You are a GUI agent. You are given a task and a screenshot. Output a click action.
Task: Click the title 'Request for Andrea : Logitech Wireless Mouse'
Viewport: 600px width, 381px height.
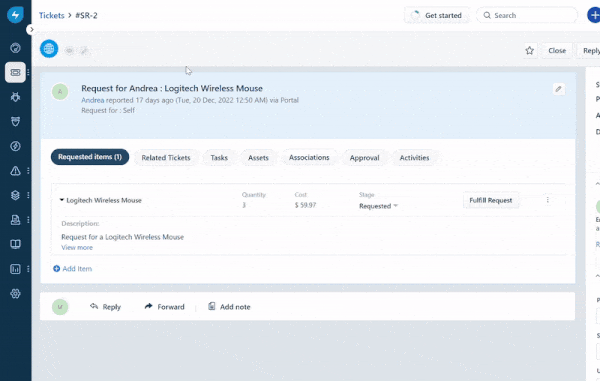tap(172, 88)
